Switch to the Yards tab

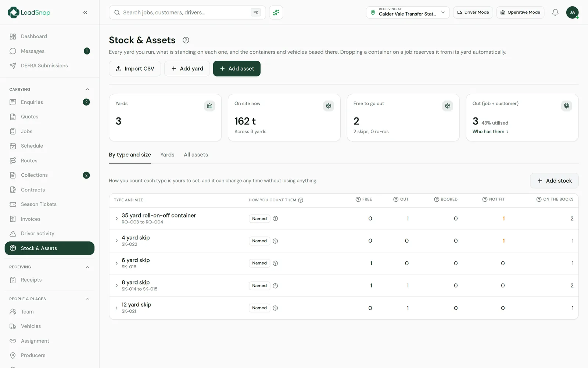point(167,155)
